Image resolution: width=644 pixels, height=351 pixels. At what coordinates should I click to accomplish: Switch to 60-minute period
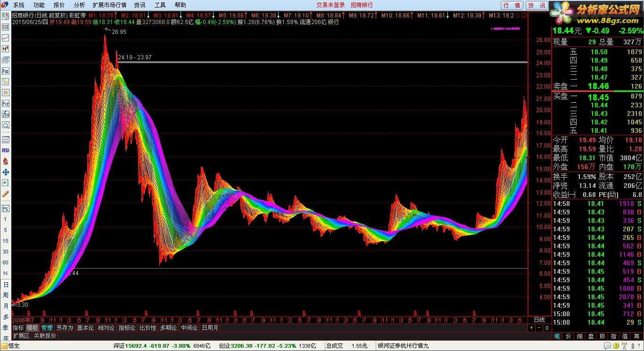click(x=6, y=262)
